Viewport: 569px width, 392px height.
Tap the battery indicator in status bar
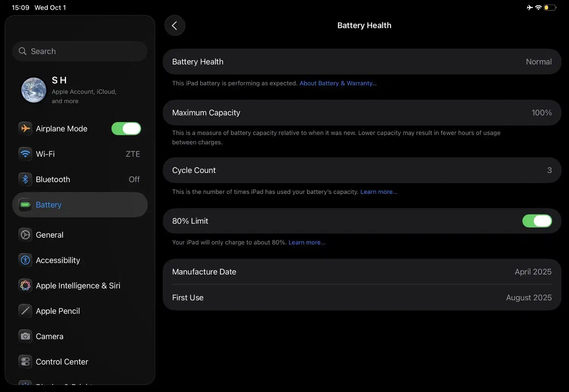point(550,8)
